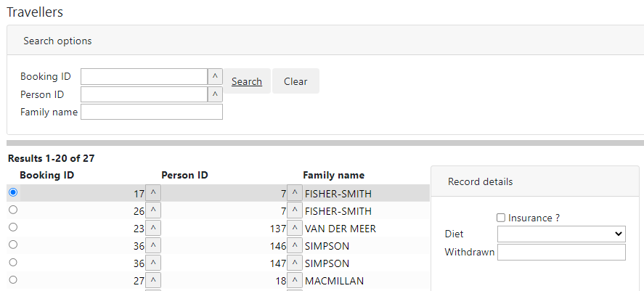Sort by Booking ID column header
644x291 pixels.
(x=46, y=175)
